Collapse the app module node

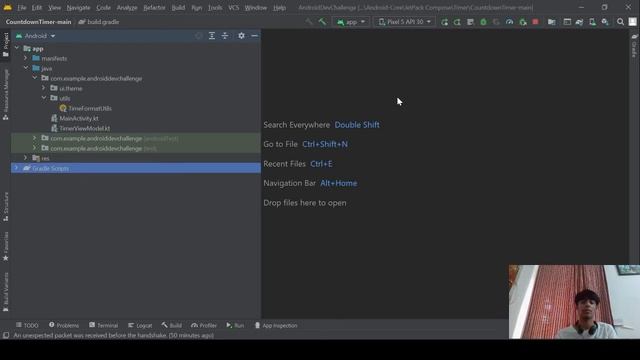(17, 48)
